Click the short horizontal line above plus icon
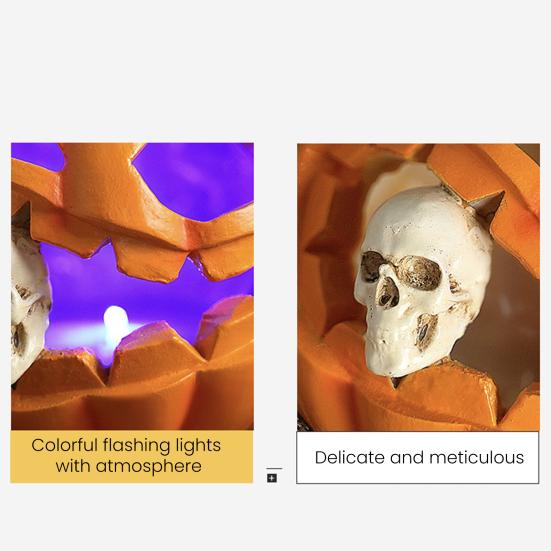Viewport: 551px width, 551px height. point(274,468)
